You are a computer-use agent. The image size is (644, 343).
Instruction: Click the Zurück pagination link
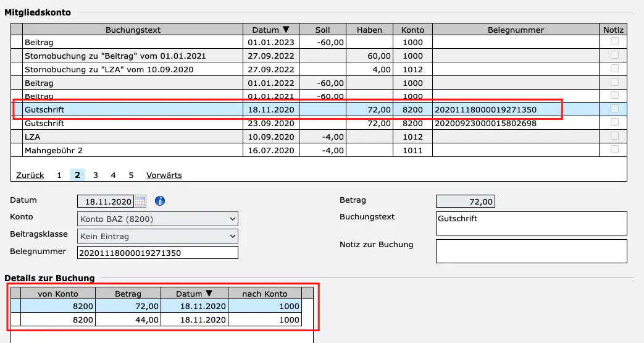30,175
